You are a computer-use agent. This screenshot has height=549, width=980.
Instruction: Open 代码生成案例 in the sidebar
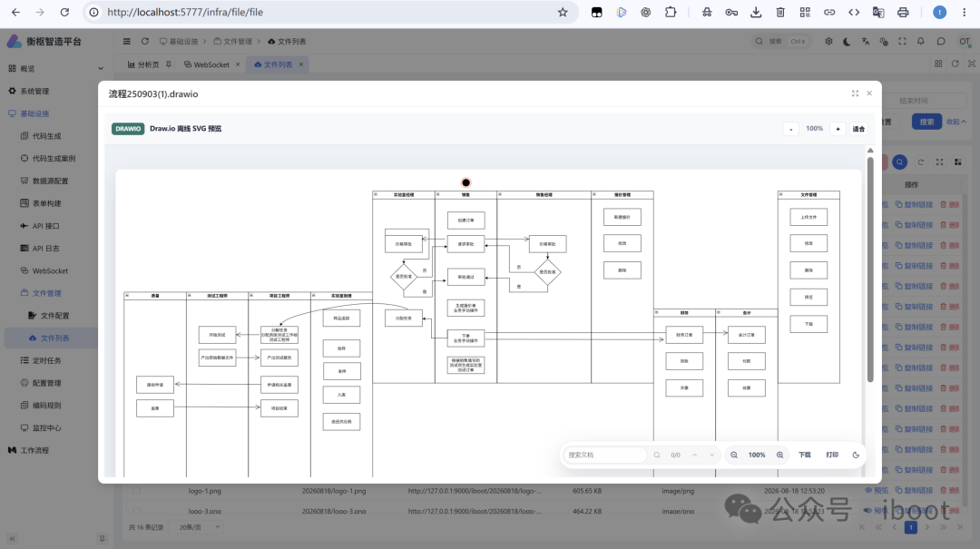coord(53,158)
